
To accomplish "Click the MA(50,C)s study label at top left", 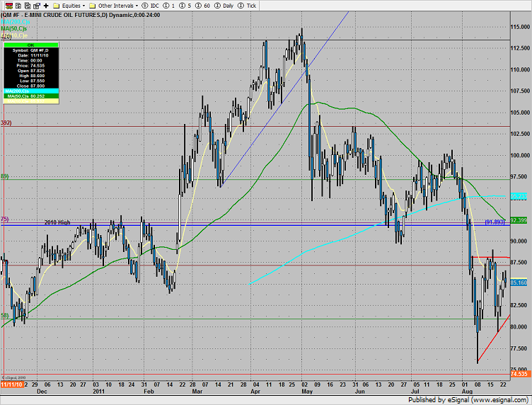I will pos(14,28).
